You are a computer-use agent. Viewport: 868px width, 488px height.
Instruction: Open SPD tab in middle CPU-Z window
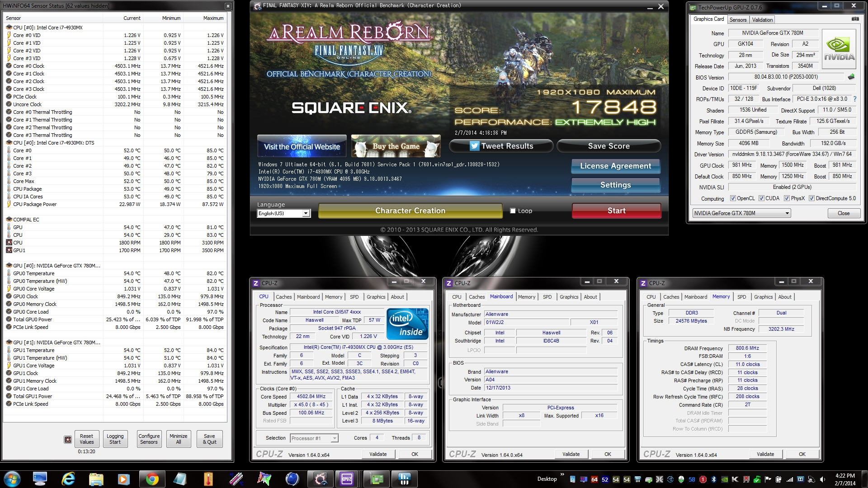[547, 297]
